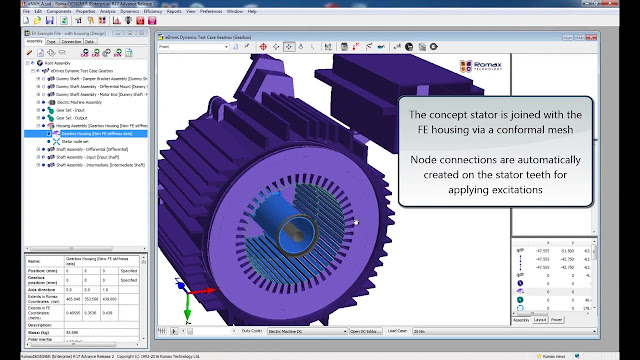Click the play button below the 3D view
The image size is (640, 360).
pos(174,331)
